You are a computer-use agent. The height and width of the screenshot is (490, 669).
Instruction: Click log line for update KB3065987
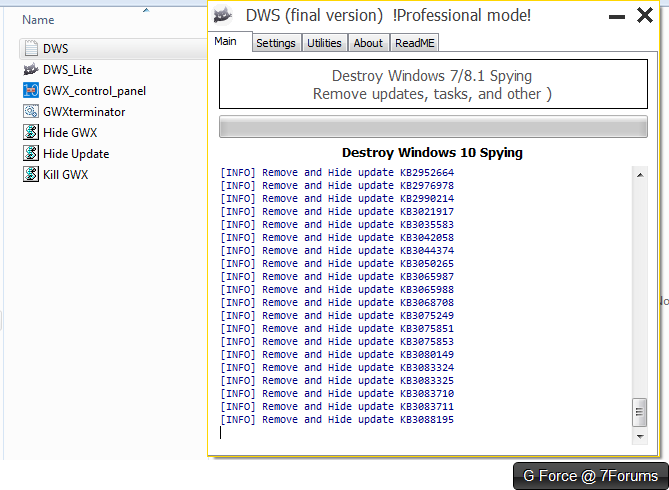pos(337,277)
